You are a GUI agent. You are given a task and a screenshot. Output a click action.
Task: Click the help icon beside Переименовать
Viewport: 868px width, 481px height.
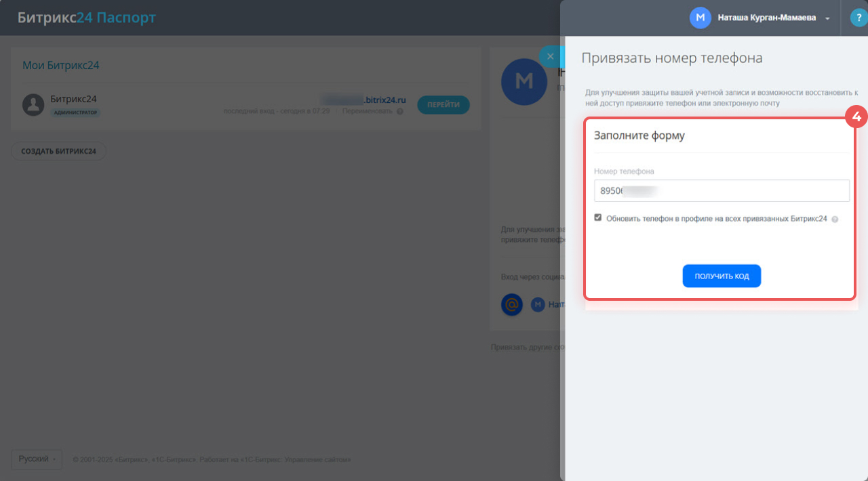pos(400,111)
